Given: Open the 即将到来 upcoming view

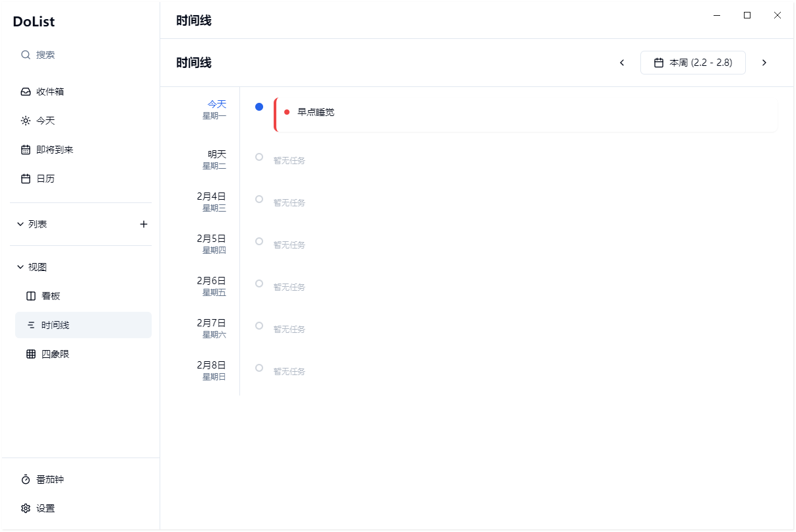Looking at the screenshot, I should coord(53,150).
